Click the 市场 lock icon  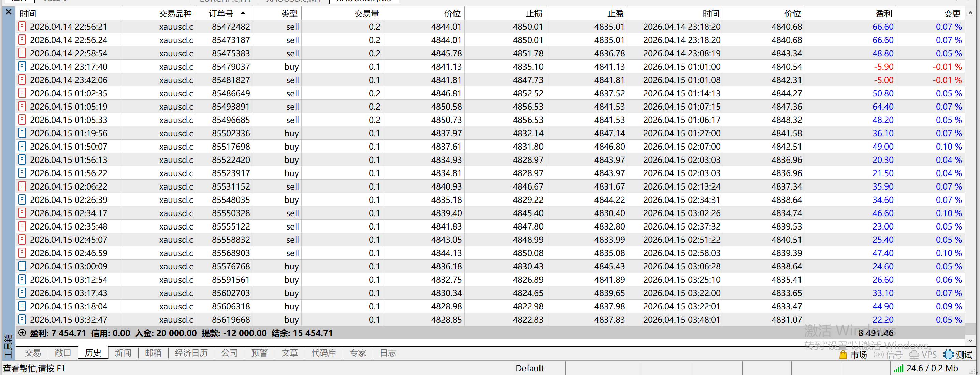(x=843, y=355)
